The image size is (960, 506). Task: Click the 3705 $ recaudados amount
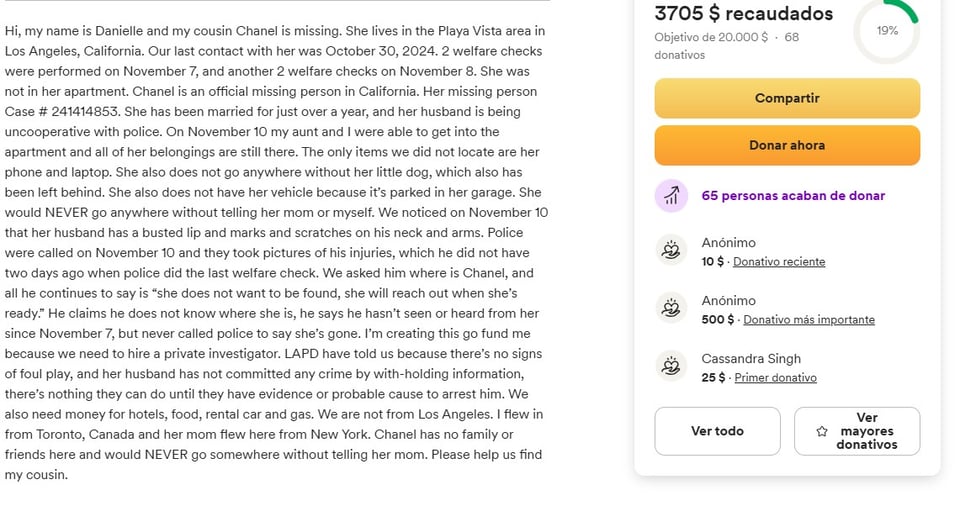(x=743, y=13)
